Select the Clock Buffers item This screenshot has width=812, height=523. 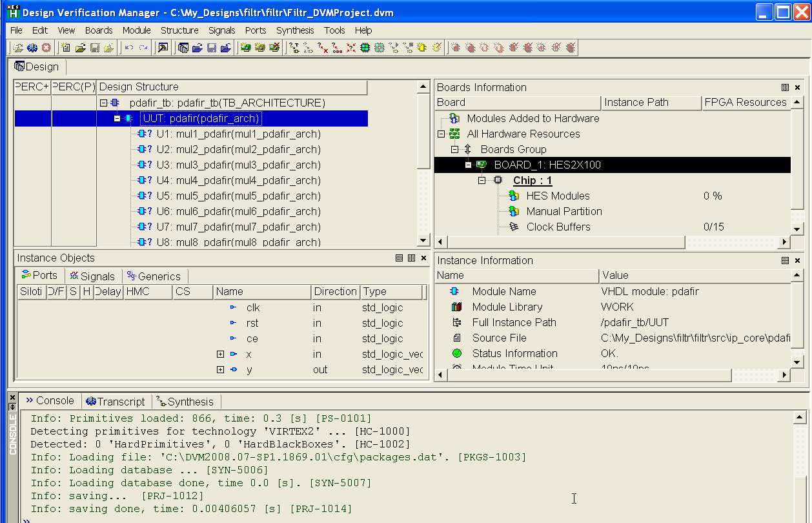(x=558, y=227)
